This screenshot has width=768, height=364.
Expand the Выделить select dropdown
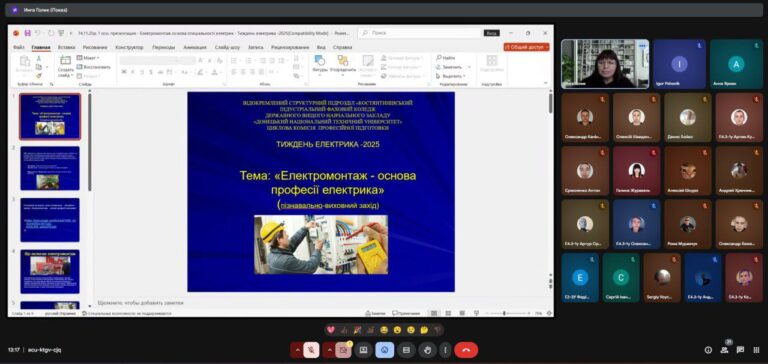click(x=451, y=76)
